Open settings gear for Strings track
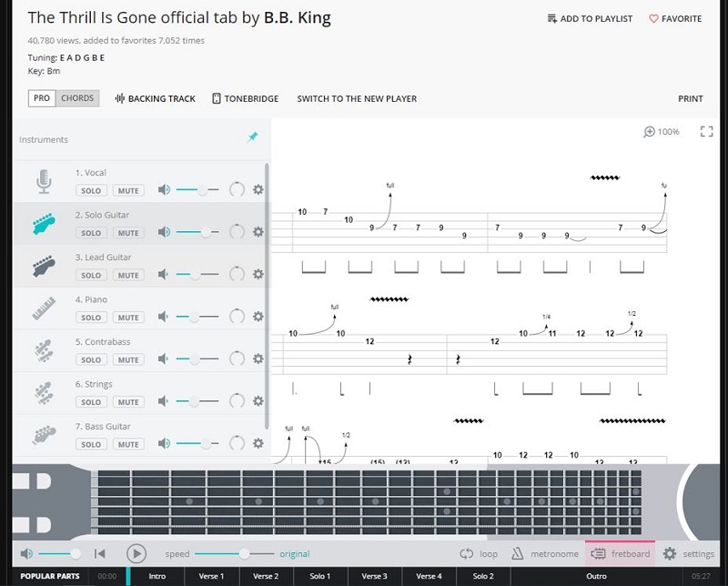Screen dimensions: 728x586 (258, 400)
